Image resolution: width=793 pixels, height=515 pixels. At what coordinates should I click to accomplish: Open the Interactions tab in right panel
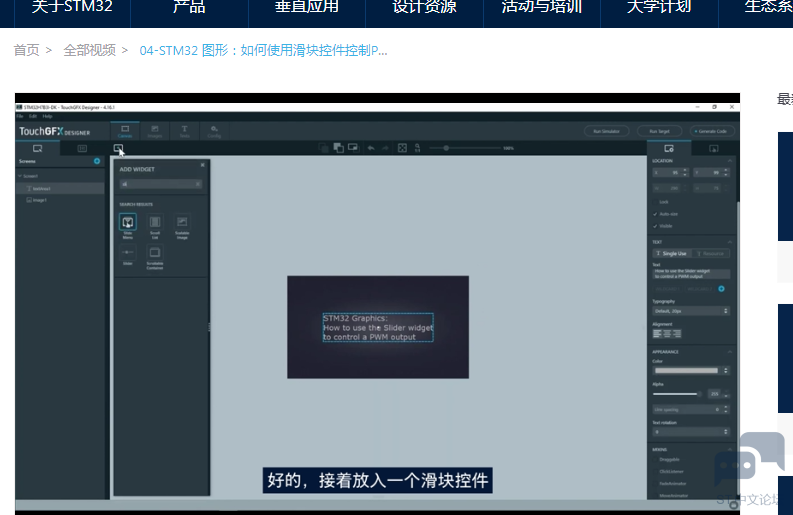[x=714, y=148]
